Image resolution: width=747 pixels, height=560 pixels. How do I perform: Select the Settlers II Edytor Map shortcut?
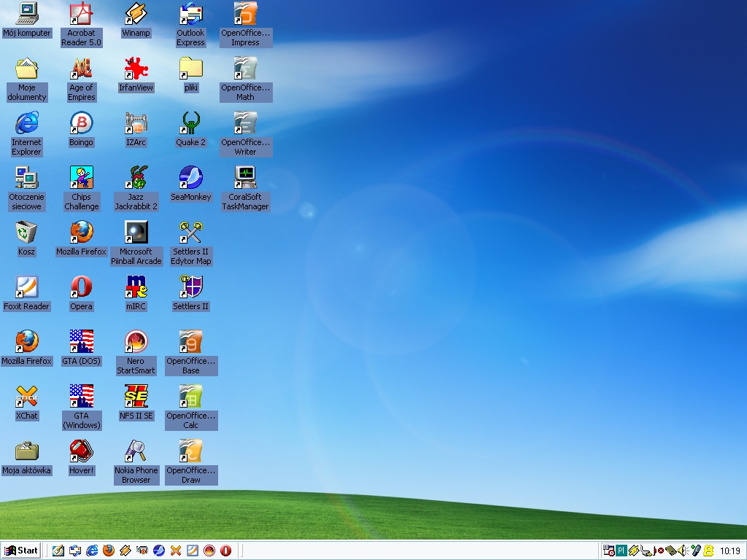coord(190,244)
